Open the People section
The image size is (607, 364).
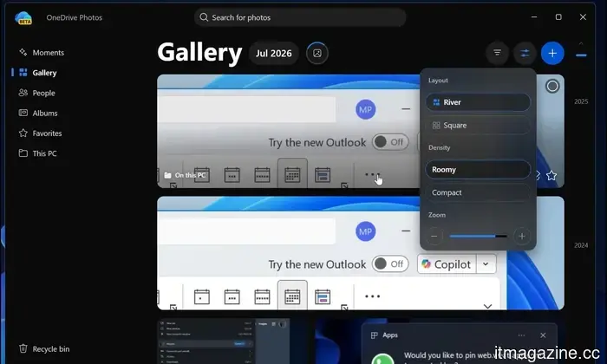click(x=37, y=93)
